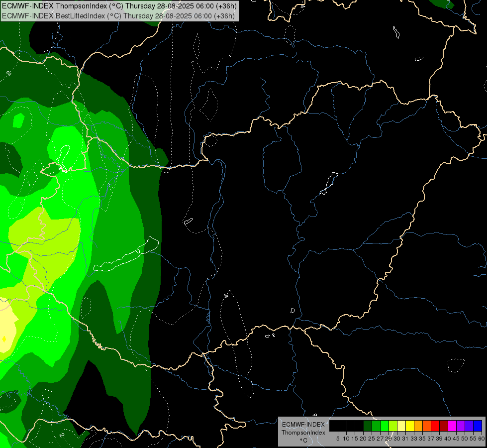This screenshot has height=448, width=487.
Task: Click the white outline of the long lake
Action: coord(126,254)
